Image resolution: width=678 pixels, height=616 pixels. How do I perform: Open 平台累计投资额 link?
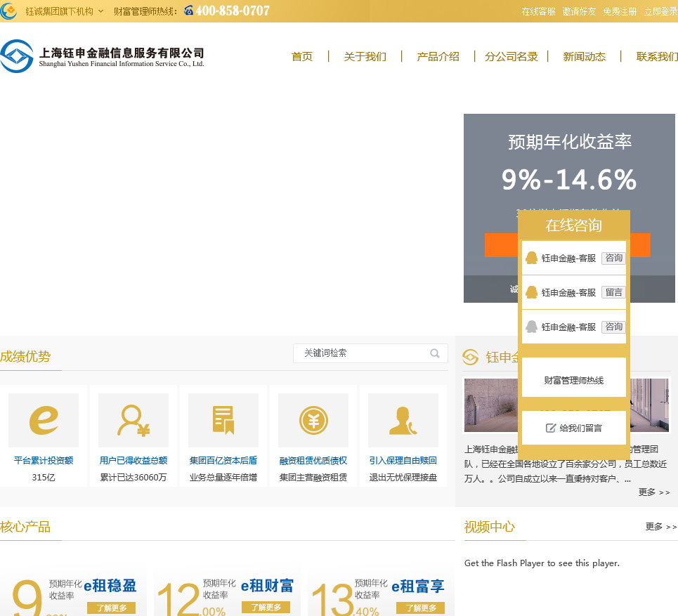click(x=44, y=461)
